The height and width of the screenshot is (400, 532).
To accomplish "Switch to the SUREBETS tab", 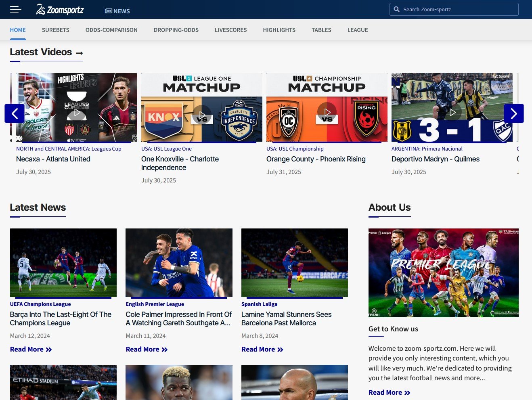I will pyautogui.click(x=56, y=30).
